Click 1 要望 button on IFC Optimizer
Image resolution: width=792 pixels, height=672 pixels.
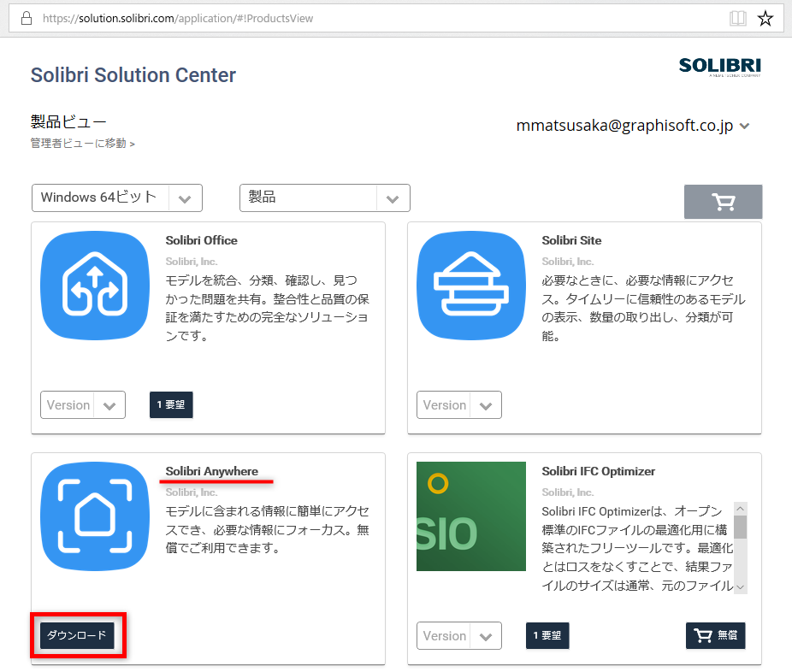[x=547, y=635]
